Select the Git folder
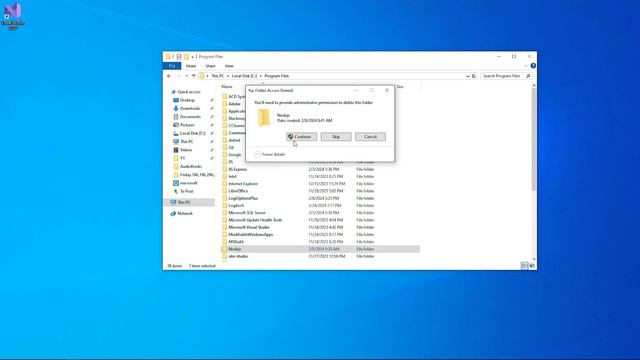 (231, 147)
